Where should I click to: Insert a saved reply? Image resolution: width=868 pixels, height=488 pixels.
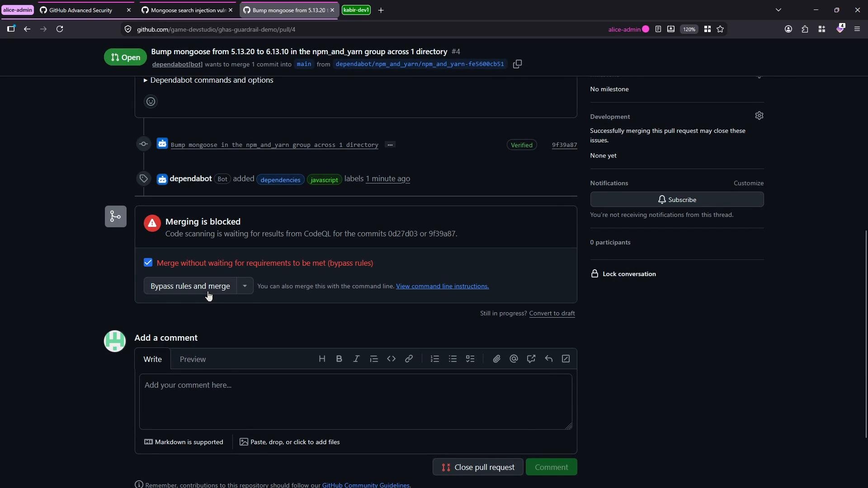pos(549,359)
